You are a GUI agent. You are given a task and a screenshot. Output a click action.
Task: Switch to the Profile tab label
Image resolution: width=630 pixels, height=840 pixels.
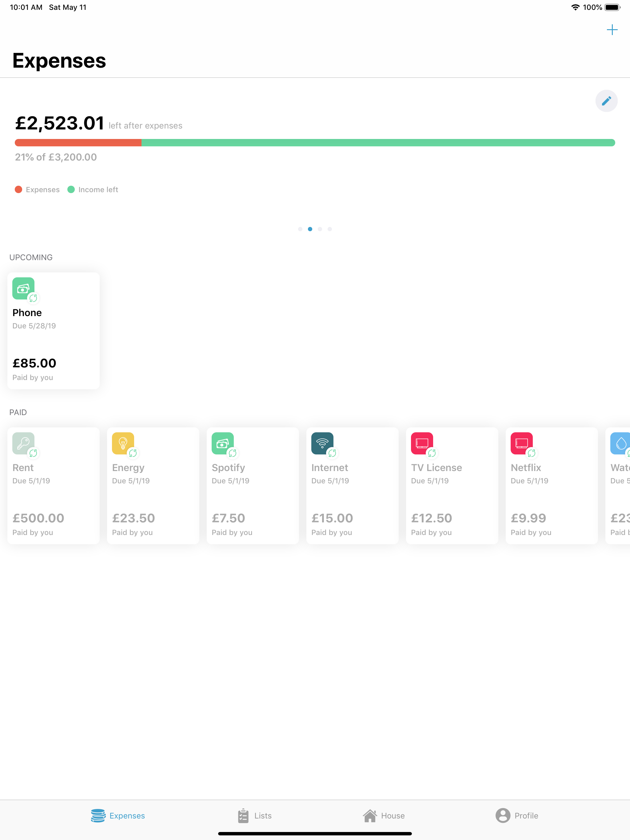[x=526, y=816]
